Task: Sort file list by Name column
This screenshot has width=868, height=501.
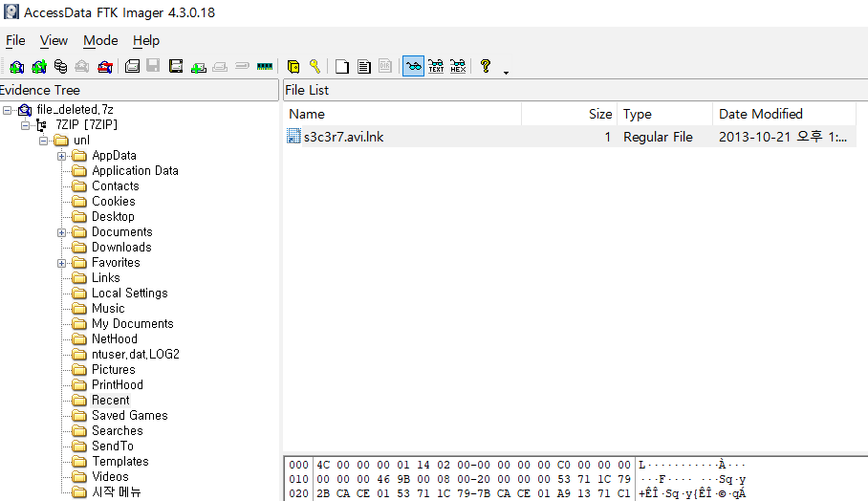Action: coord(403,114)
